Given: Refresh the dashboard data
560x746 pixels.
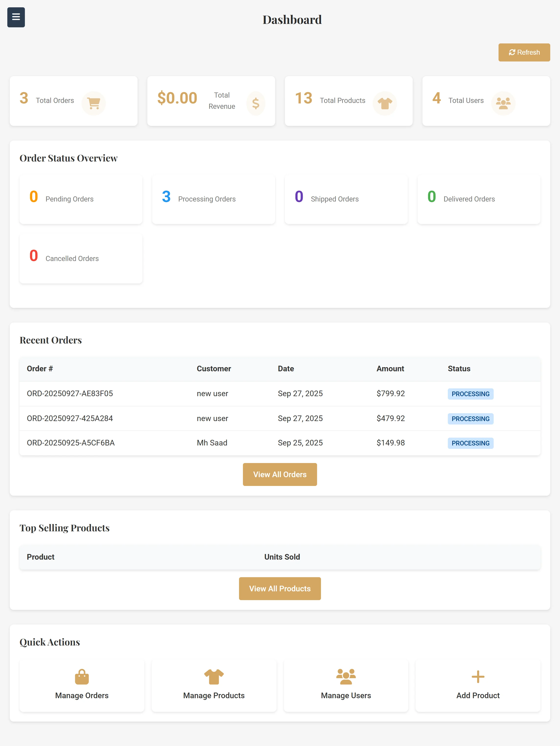Looking at the screenshot, I should coord(524,52).
